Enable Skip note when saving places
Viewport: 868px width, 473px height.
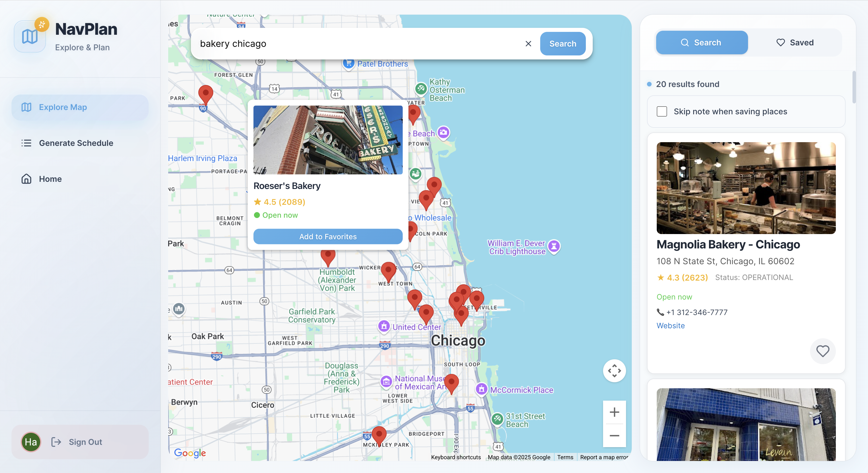(662, 112)
